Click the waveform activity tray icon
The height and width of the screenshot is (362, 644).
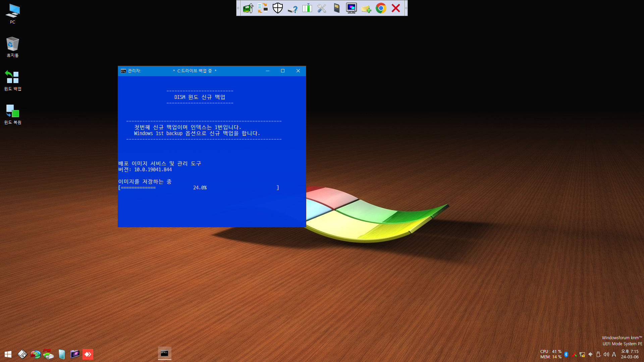590,354
